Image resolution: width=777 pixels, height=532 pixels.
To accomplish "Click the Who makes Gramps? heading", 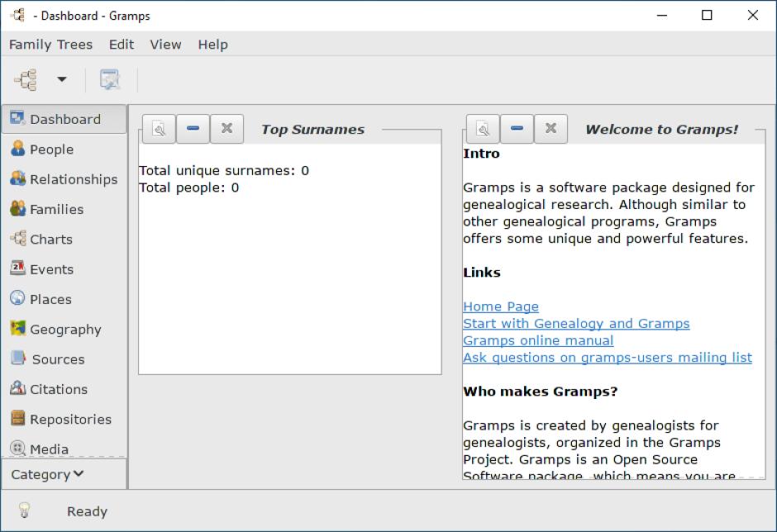I will [540, 392].
